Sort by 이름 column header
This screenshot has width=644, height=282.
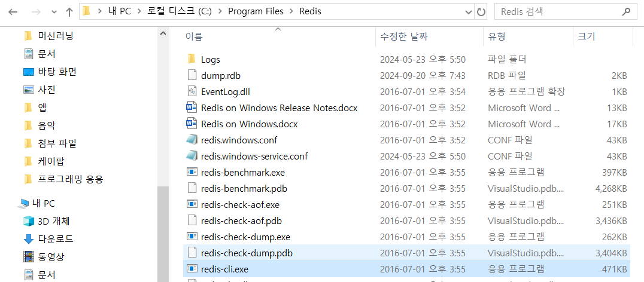tap(279, 36)
